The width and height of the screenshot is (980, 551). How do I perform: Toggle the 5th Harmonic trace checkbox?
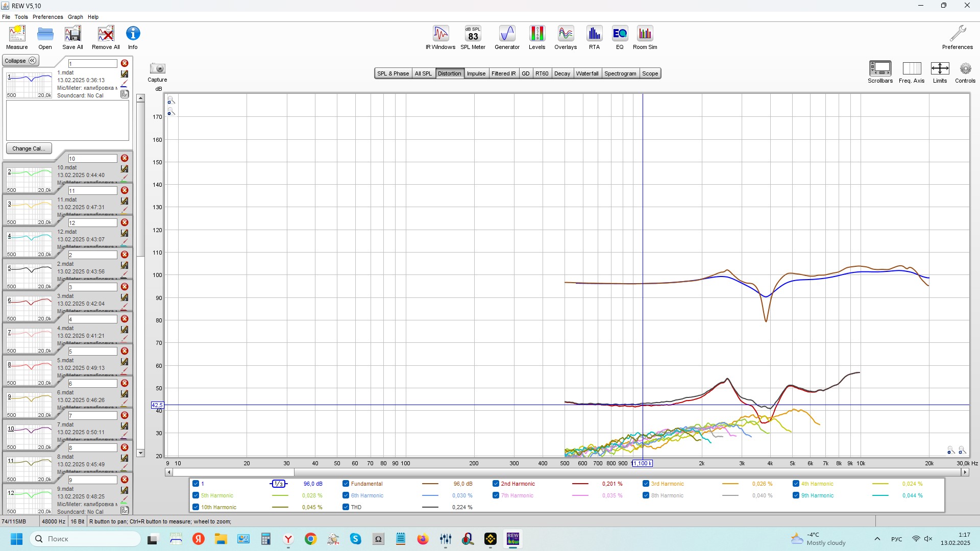point(195,495)
